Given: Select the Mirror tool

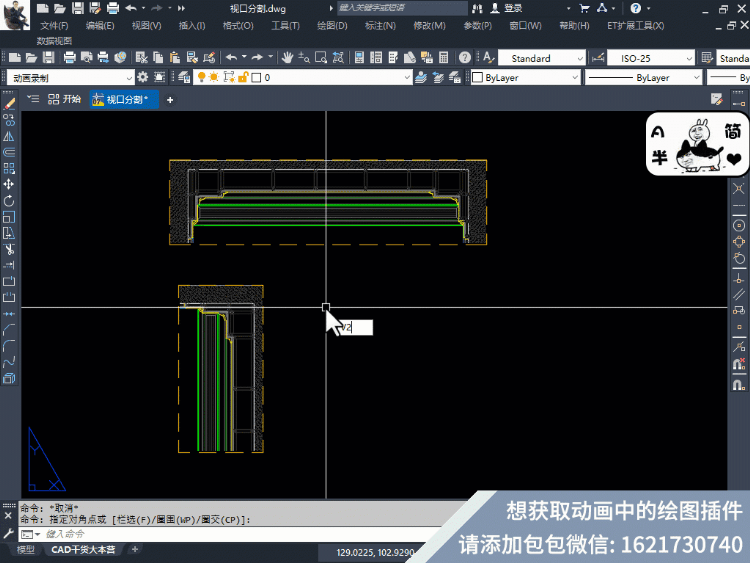Looking at the screenshot, I should tap(9, 136).
